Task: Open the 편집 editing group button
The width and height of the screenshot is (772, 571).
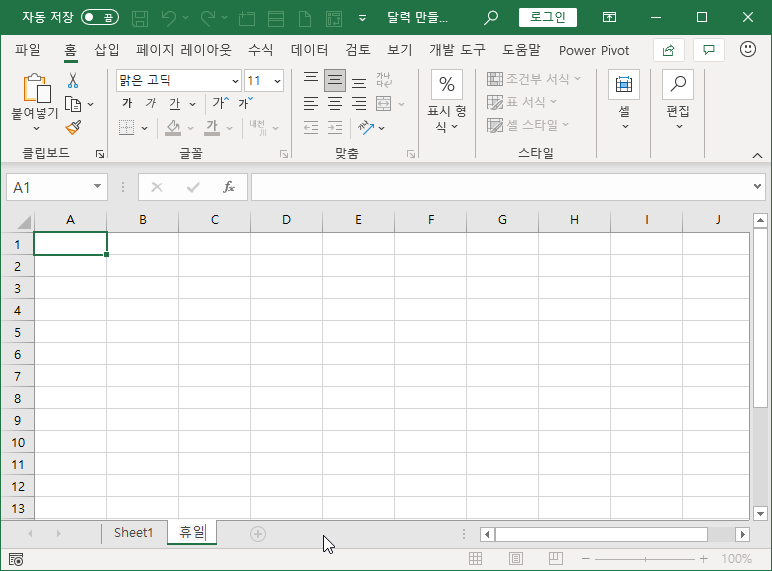Action: pos(678,100)
